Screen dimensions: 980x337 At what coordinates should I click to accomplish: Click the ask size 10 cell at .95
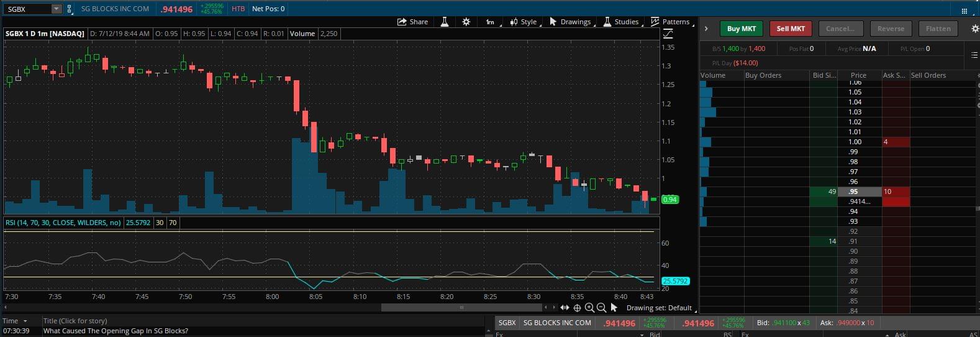(896, 192)
